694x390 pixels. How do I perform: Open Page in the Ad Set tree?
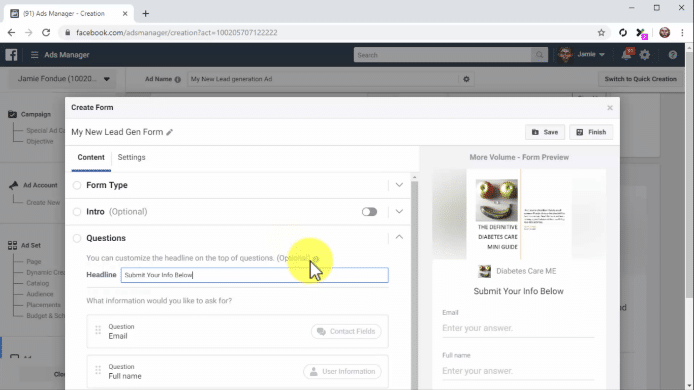coord(34,262)
